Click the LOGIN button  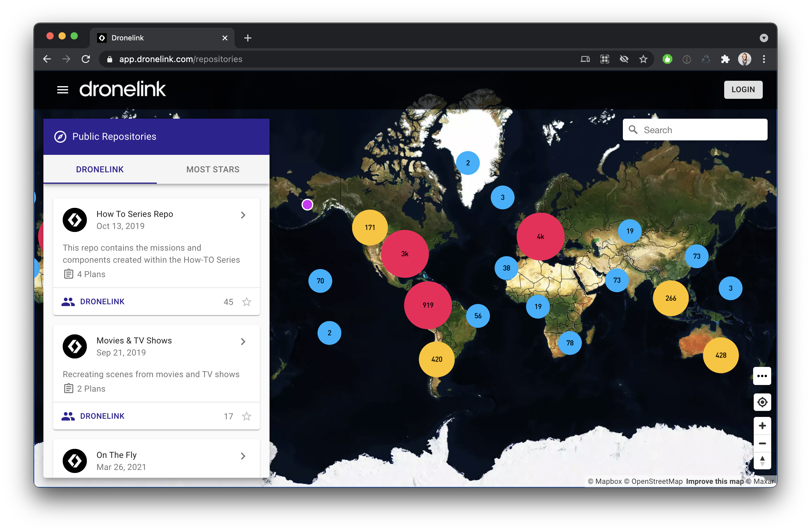pos(743,89)
